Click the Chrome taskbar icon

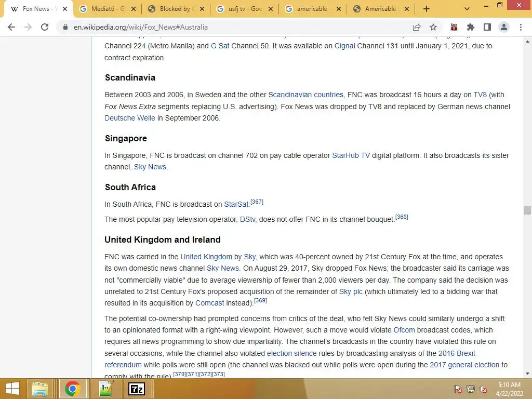(x=73, y=389)
